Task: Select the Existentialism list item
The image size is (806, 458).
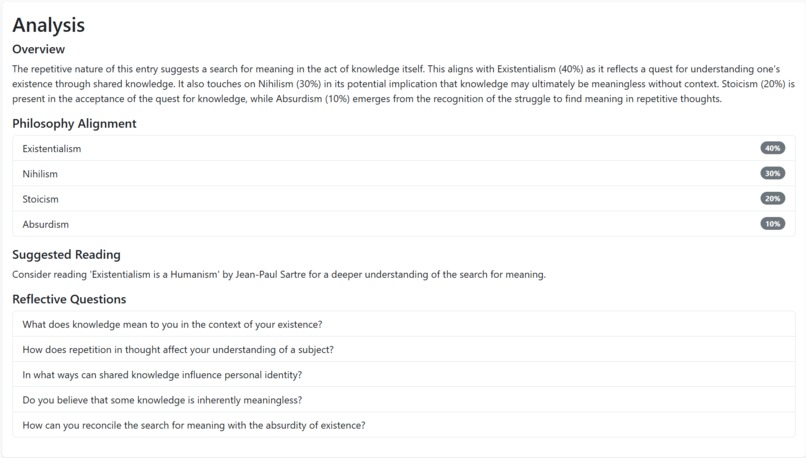Action: click(x=404, y=149)
